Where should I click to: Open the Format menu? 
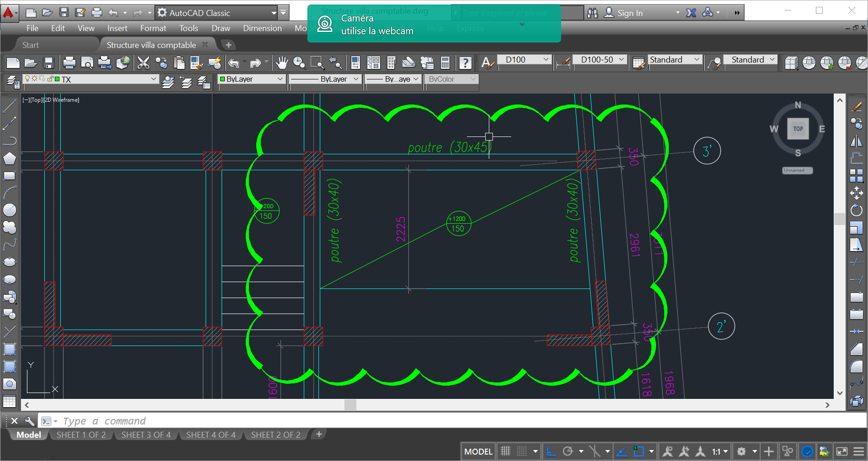tap(153, 28)
